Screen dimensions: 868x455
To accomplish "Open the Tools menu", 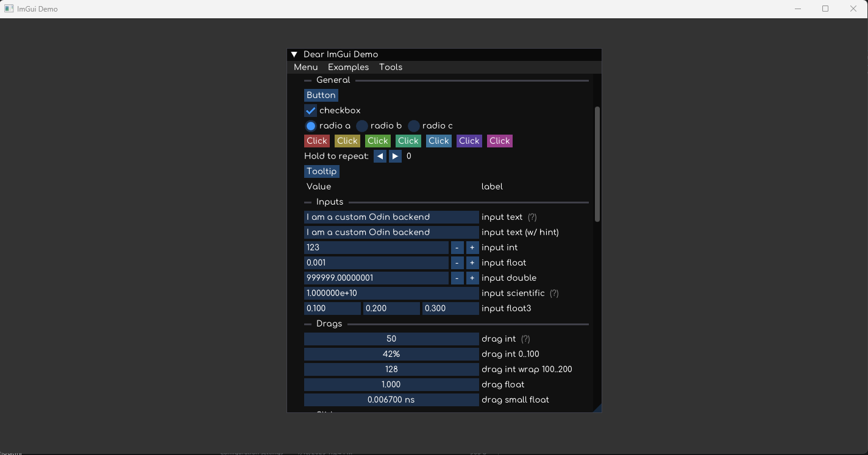I will [391, 67].
